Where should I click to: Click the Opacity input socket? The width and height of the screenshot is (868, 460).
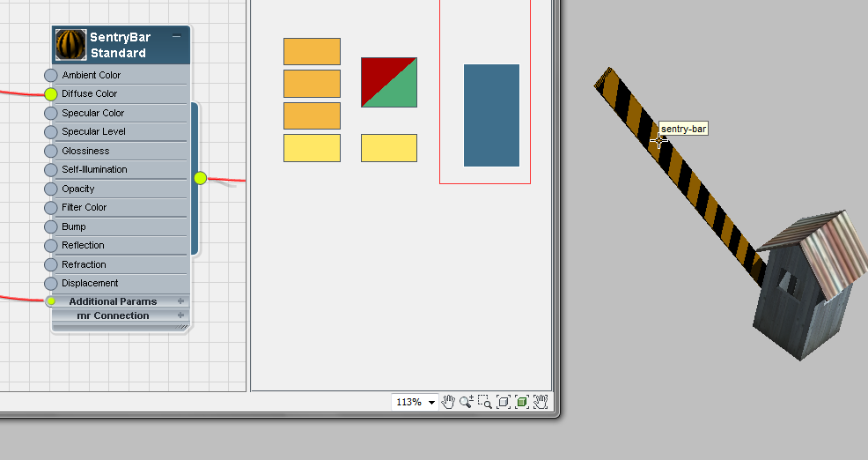[50, 189]
